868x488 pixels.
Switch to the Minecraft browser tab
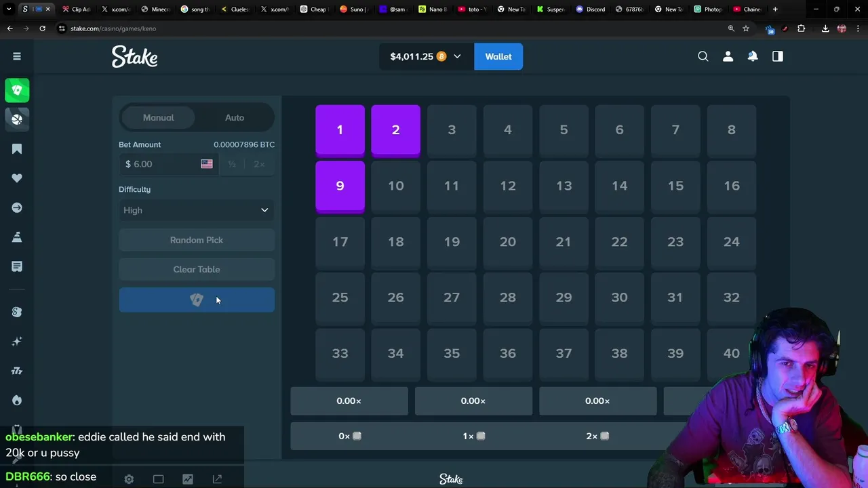155,9
